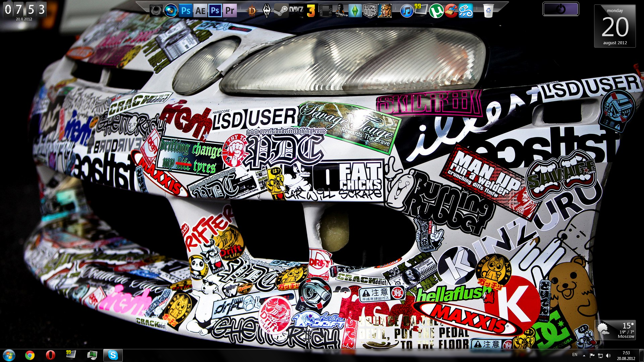Open Adobe After Effects from the dock

200,11
